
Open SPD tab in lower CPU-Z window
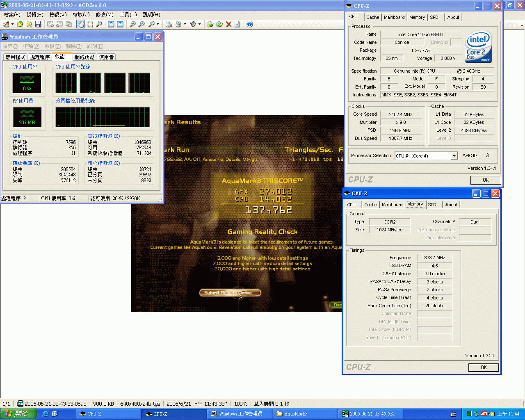pos(432,205)
